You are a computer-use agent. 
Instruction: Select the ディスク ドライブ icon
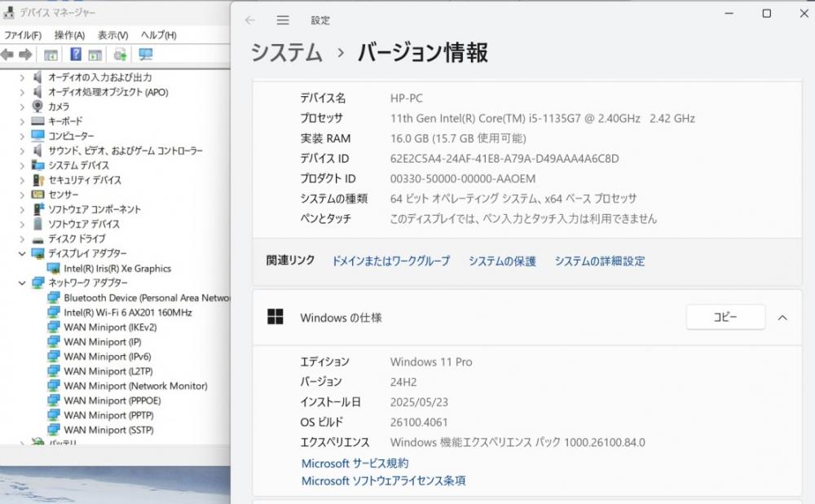coord(38,240)
